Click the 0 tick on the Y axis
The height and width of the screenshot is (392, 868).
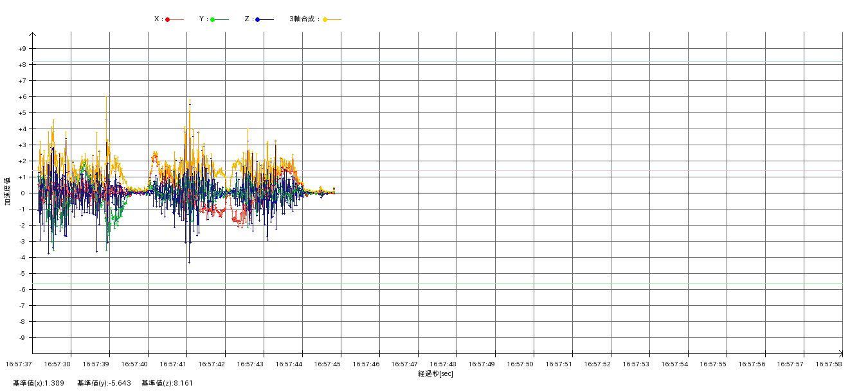point(22,193)
